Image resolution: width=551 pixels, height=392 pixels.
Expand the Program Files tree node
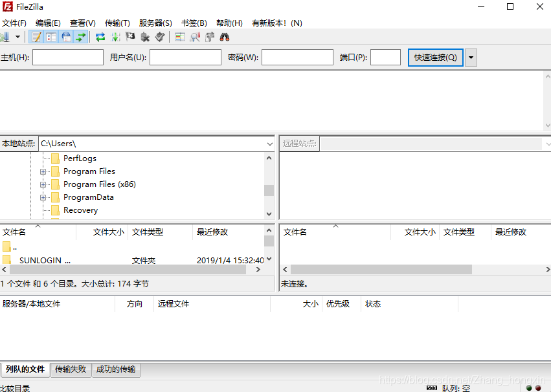[43, 171]
